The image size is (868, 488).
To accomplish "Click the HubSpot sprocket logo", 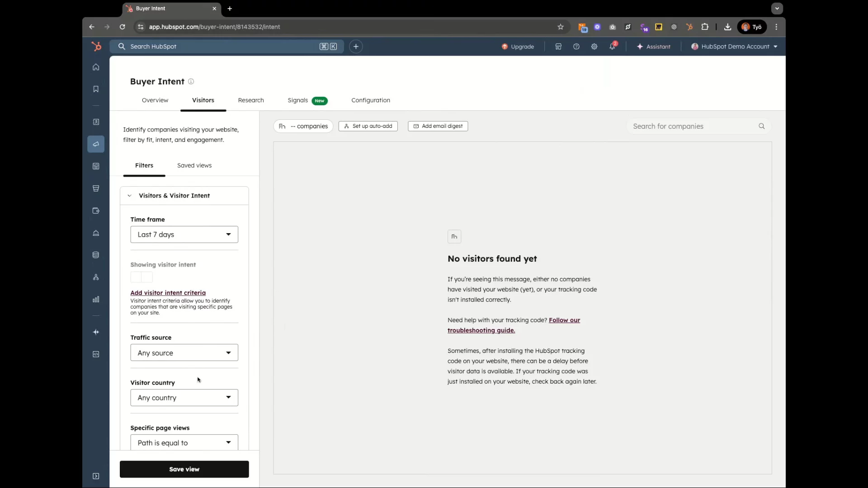I will (x=96, y=47).
